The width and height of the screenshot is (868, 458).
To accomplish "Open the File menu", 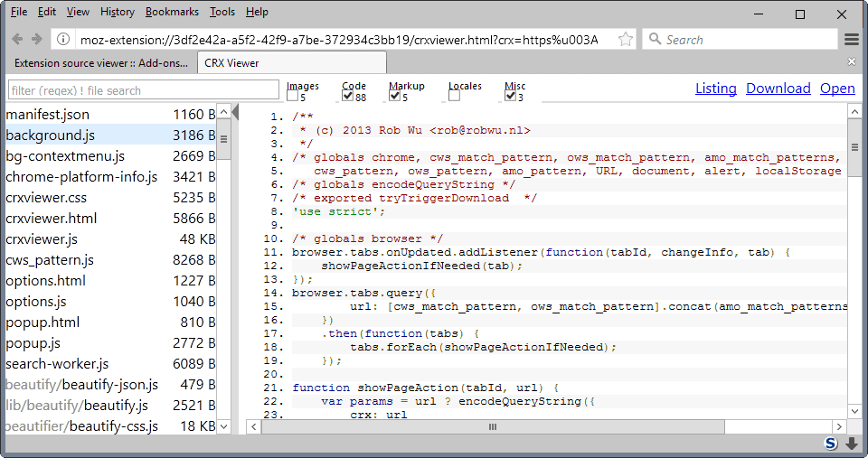I will click(x=19, y=12).
